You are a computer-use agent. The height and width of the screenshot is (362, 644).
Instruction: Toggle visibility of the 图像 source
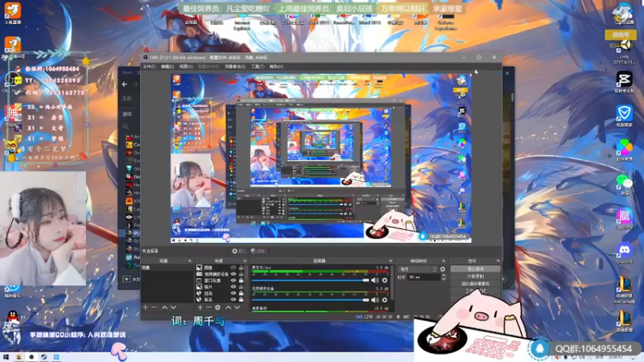(x=233, y=268)
